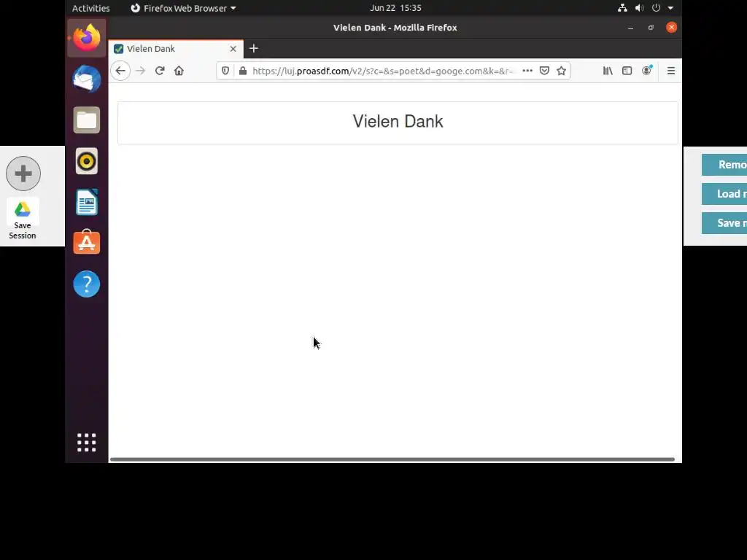This screenshot has width=747, height=560.
Task: Open the Firefox hamburger menu
Action: point(671,71)
